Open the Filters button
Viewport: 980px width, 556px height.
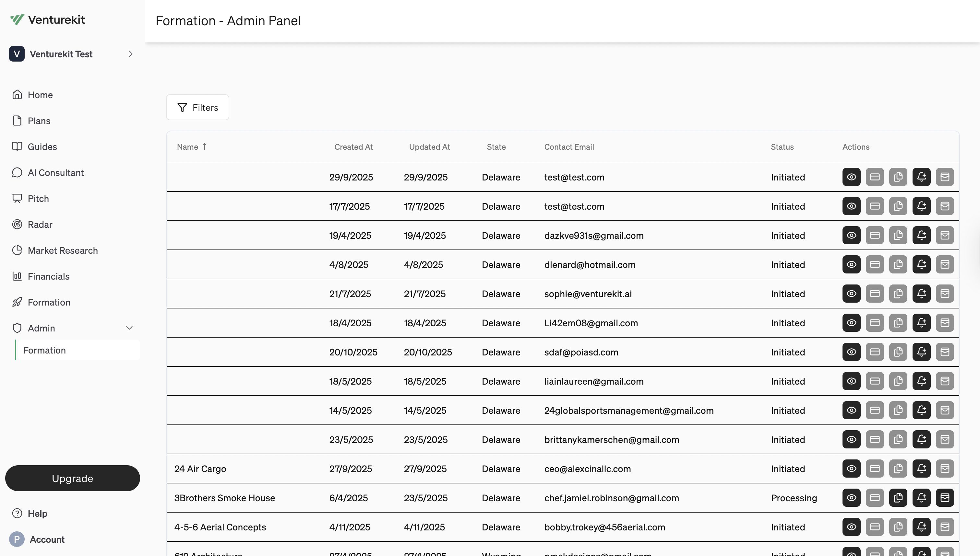[x=197, y=107]
